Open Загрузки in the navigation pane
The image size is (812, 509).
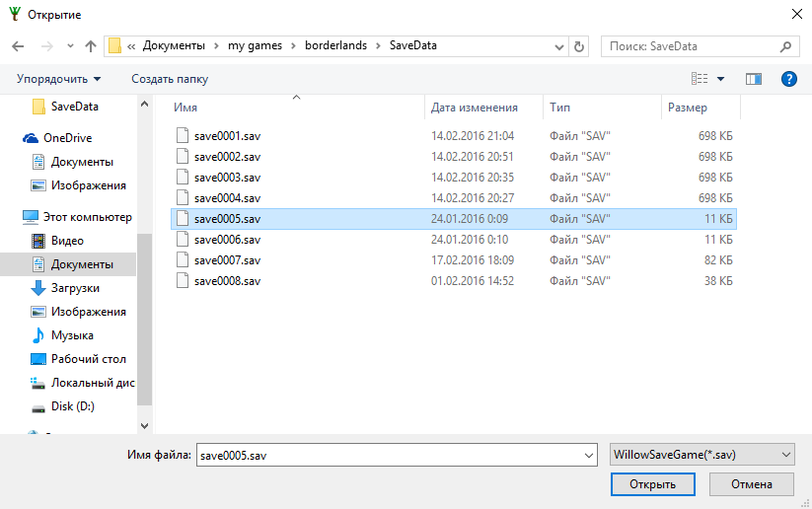coord(75,288)
